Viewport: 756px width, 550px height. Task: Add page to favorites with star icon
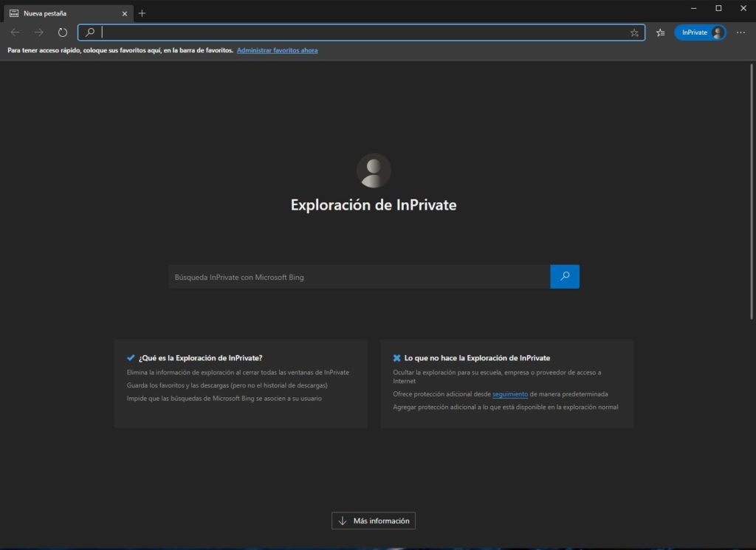tap(634, 32)
